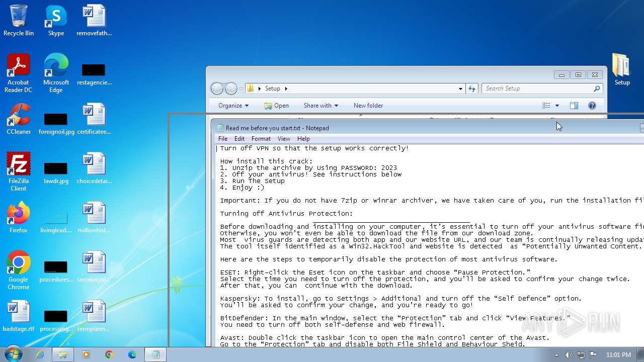Select foreignoil.jpg on the desktop
This screenshot has width=644, height=362.
pos(56,123)
